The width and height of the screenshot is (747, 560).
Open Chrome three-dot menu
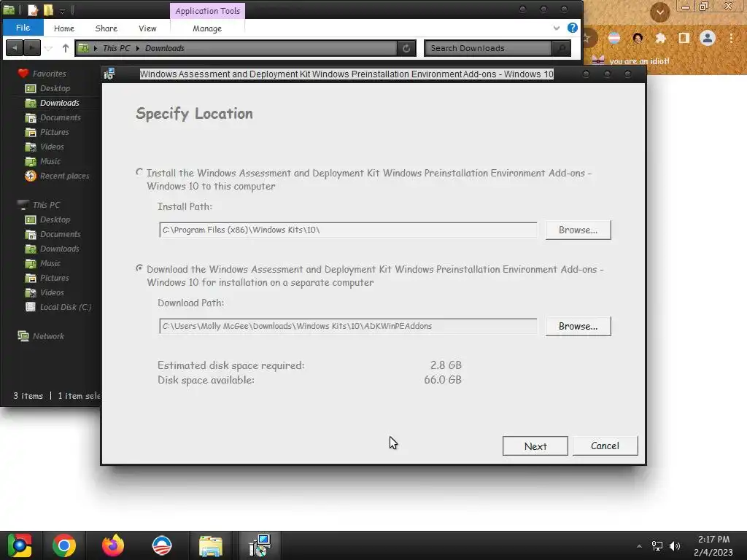pos(731,38)
